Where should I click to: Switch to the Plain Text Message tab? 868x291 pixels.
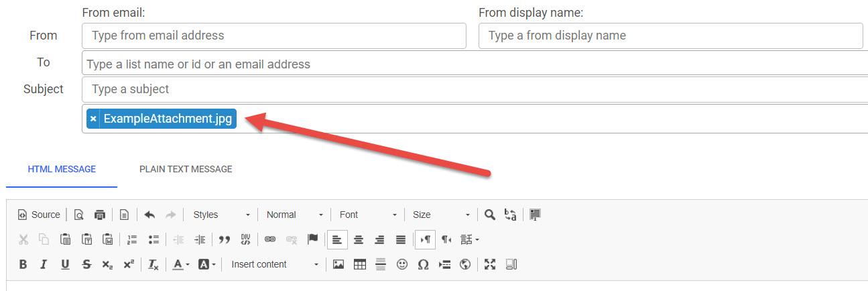coord(186,169)
